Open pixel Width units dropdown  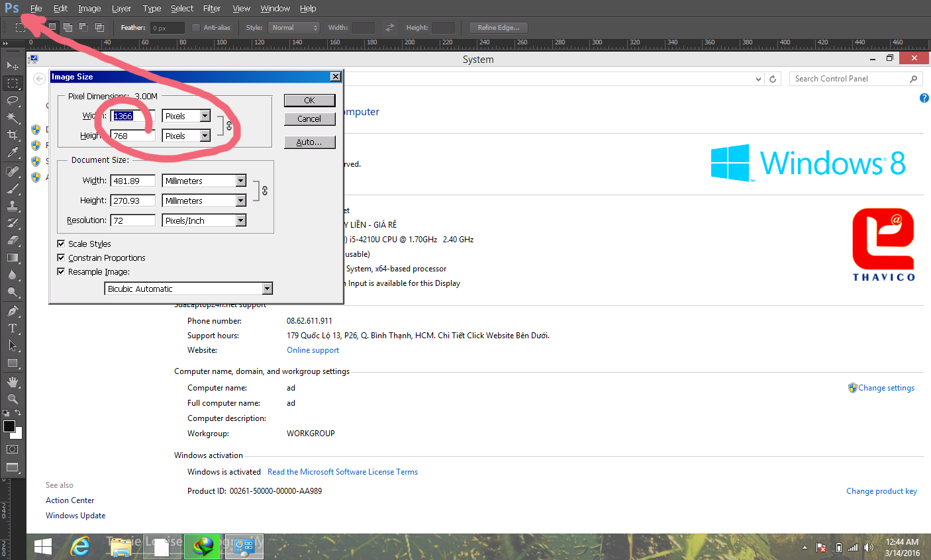pos(186,116)
